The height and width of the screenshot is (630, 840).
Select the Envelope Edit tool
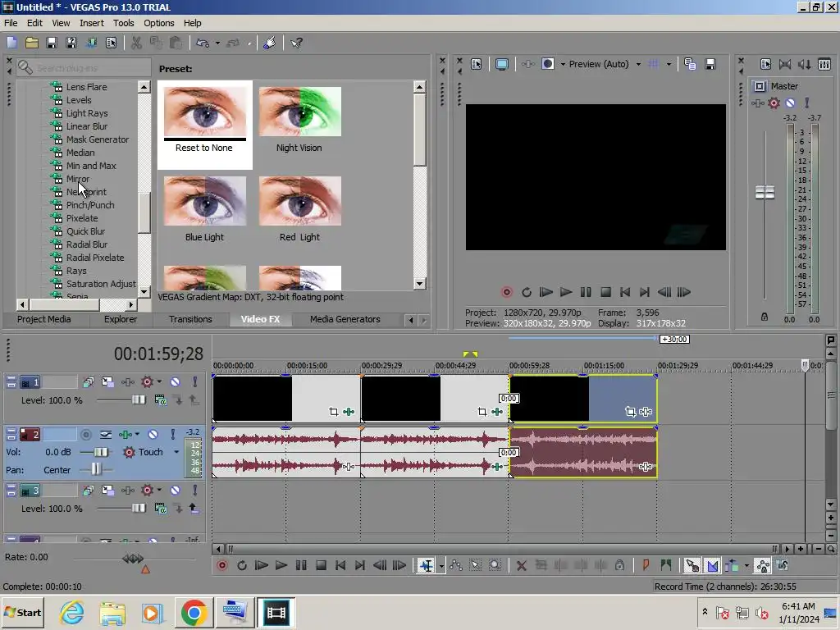pyautogui.click(x=456, y=566)
